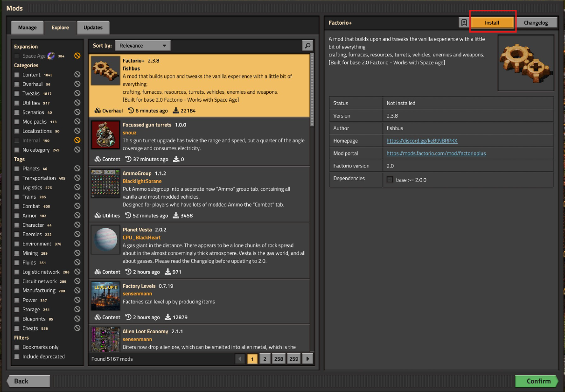
Task: Click the Manufacturing tag label
Action: point(39,290)
